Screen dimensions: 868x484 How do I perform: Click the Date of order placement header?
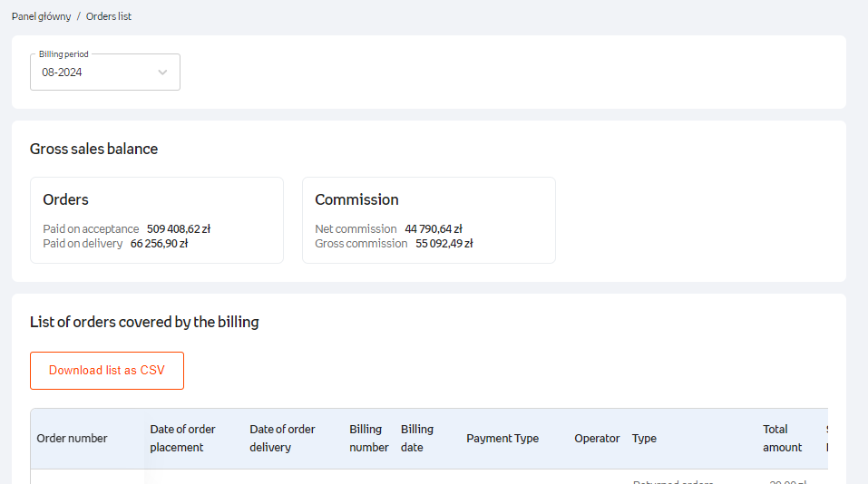[182, 439]
